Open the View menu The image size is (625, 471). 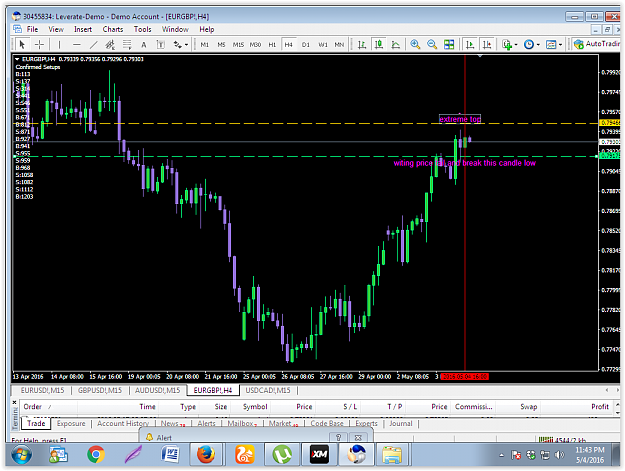tap(56, 29)
